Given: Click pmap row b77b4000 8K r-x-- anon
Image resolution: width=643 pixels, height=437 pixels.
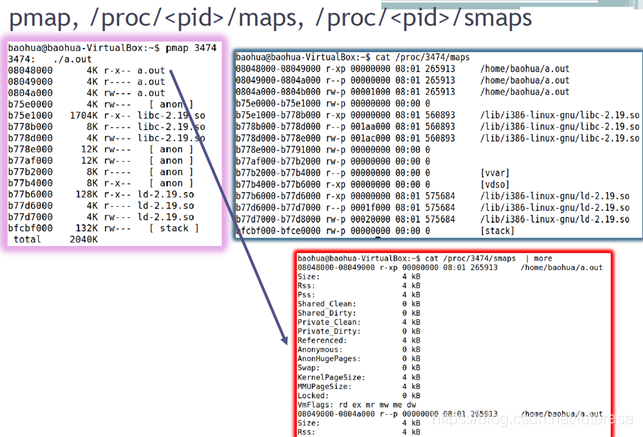Looking at the screenshot, I should (100, 183).
